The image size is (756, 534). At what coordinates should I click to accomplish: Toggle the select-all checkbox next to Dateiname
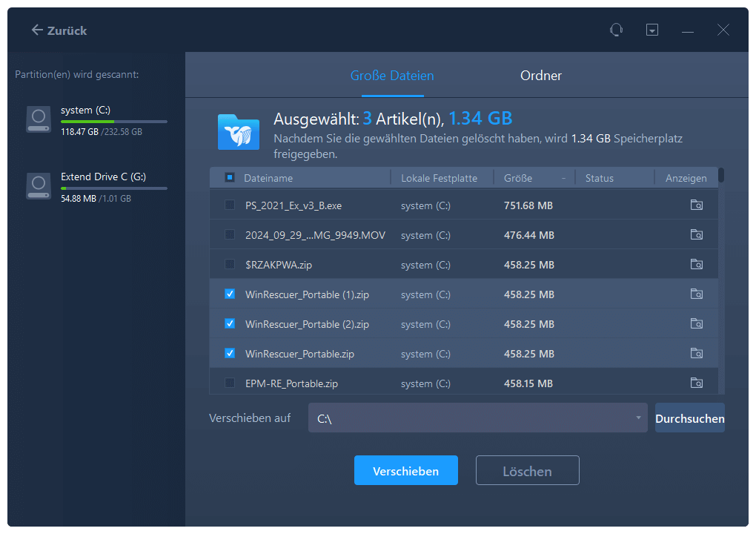(x=230, y=178)
